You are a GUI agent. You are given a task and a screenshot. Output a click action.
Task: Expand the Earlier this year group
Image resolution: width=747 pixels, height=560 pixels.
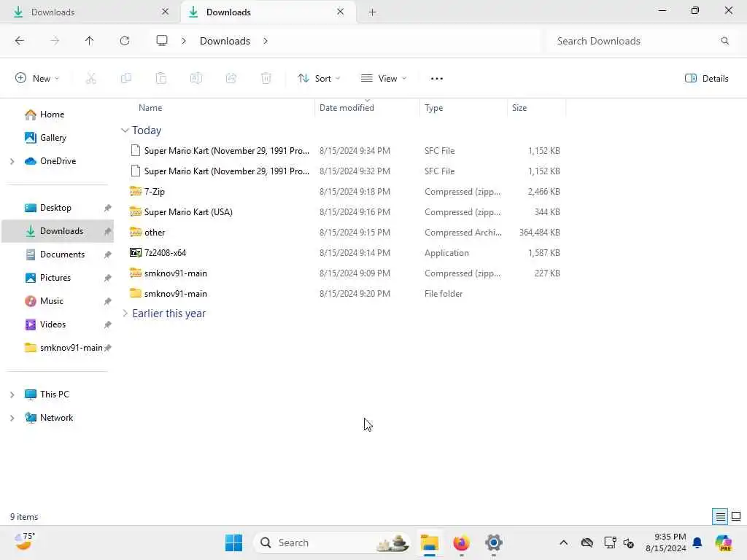tap(125, 314)
